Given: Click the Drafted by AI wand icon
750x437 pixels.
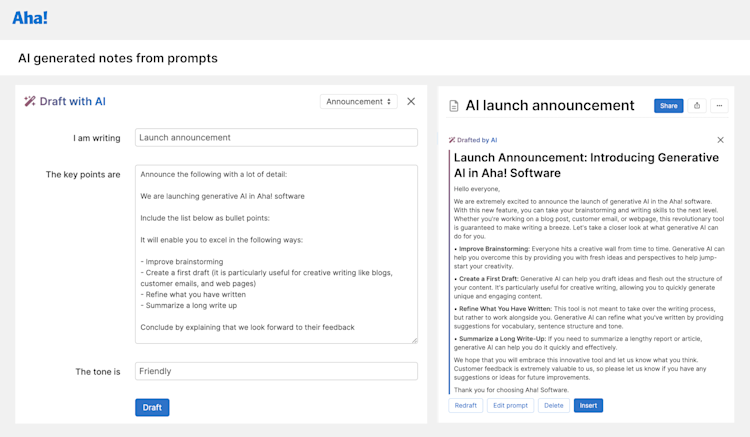Looking at the screenshot, I should (452, 140).
